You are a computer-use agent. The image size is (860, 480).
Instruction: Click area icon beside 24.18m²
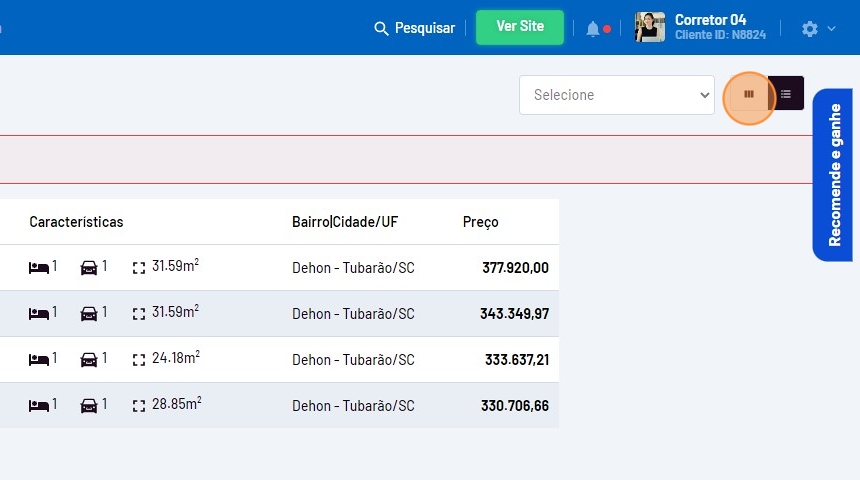[139, 360]
